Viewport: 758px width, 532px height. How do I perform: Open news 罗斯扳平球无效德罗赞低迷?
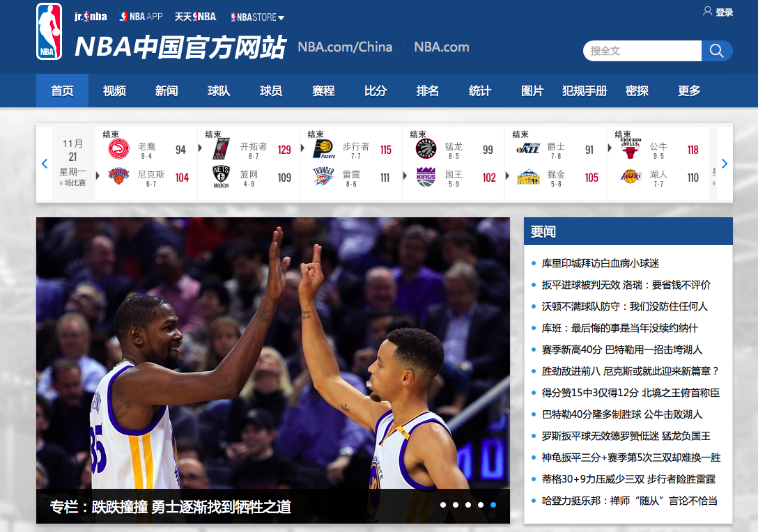(626, 436)
